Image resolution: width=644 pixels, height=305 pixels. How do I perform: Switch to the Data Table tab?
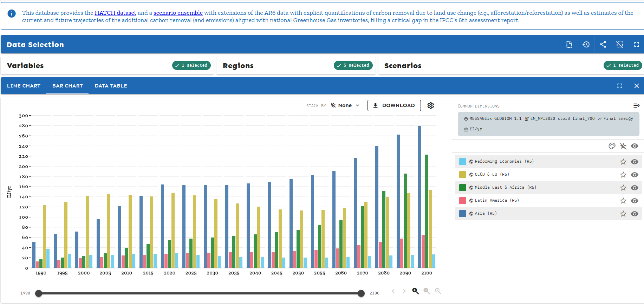click(111, 86)
